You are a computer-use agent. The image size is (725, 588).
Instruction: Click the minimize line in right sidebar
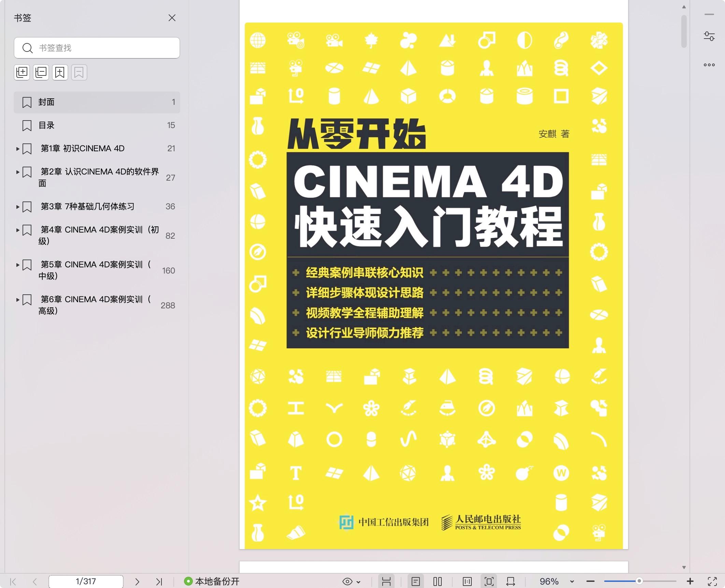(709, 15)
